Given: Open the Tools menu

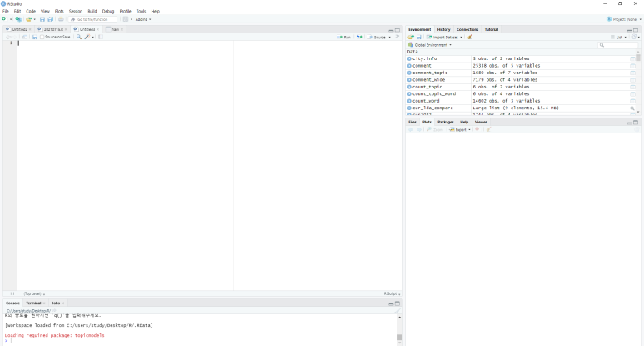Looking at the screenshot, I should tap(141, 11).
